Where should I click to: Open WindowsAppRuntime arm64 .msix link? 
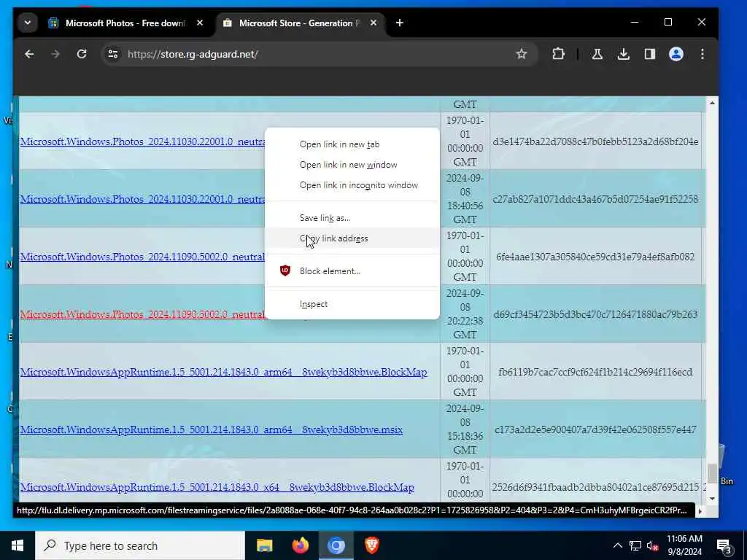(x=211, y=429)
